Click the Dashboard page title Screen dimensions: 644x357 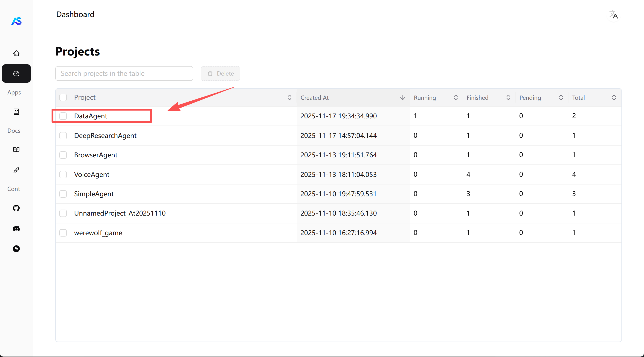click(75, 14)
